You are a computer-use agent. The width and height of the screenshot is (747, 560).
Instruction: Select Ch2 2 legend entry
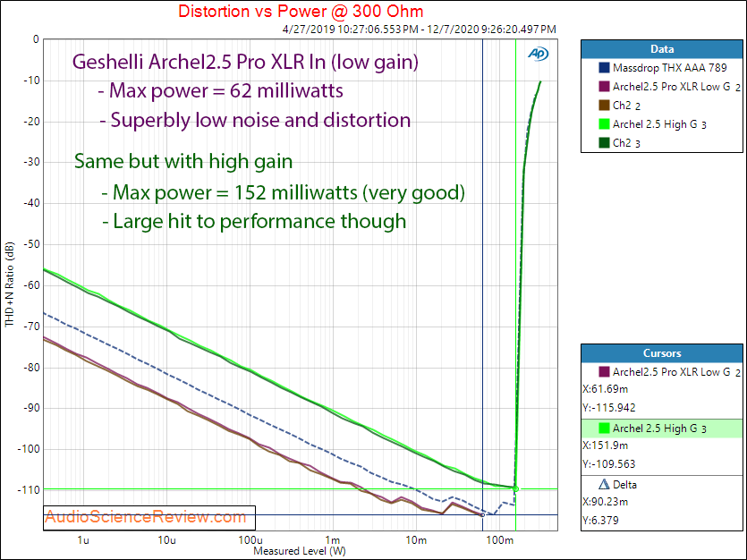pos(626,106)
